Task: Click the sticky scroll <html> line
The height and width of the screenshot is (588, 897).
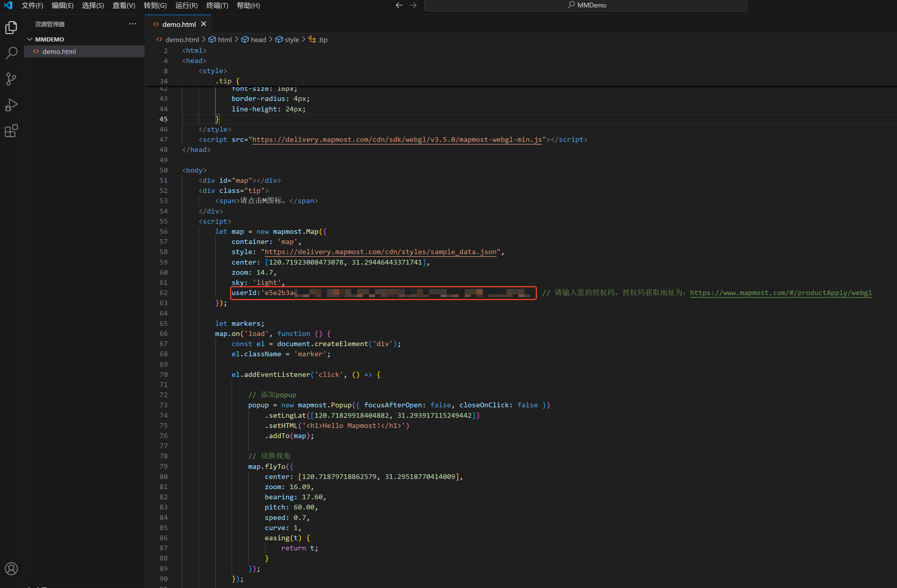Action: point(194,50)
